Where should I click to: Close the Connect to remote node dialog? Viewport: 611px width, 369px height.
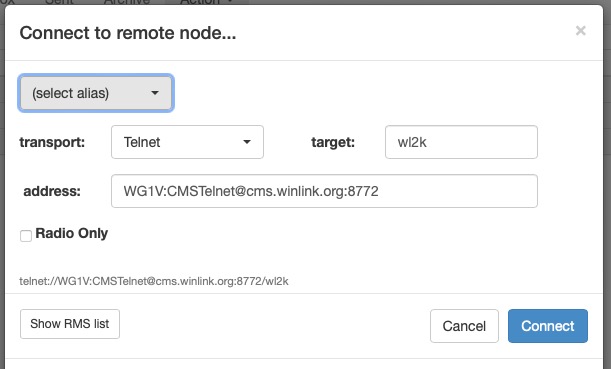(x=580, y=30)
